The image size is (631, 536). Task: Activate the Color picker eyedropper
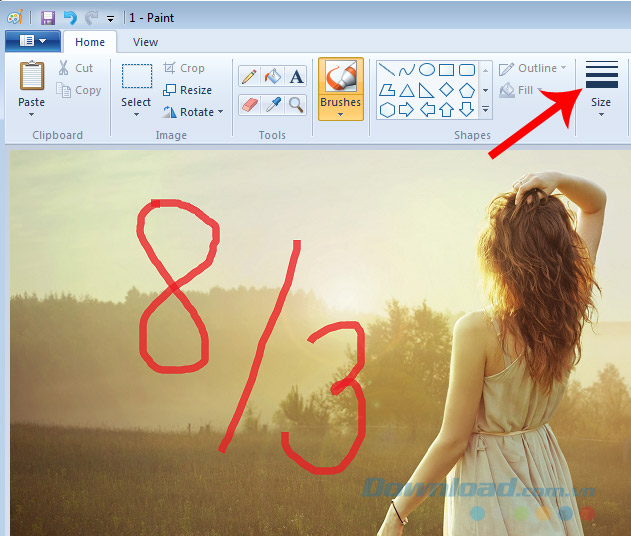(273, 104)
